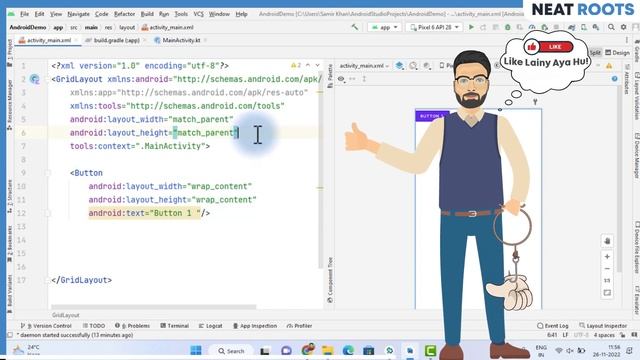The image size is (640, 360).
Task: Zoom in the design preview with plus
Action: pyautogui.click(x=607, y=256)
